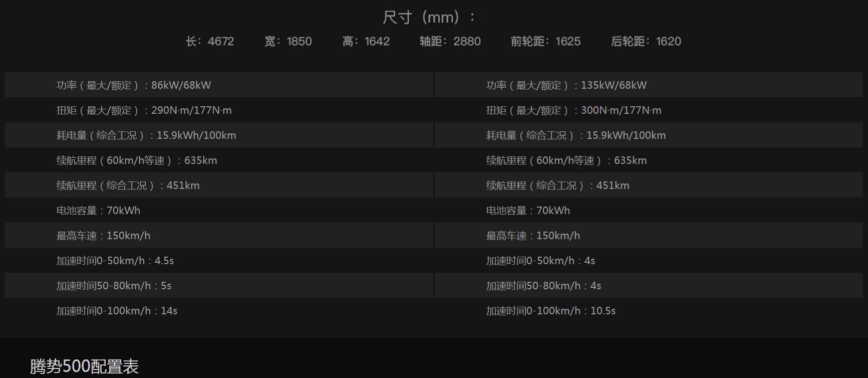The height and width of the screenshot is (378, 868).
Task: Click left column 电池容量 70kWh
Action: pos(219,210)
